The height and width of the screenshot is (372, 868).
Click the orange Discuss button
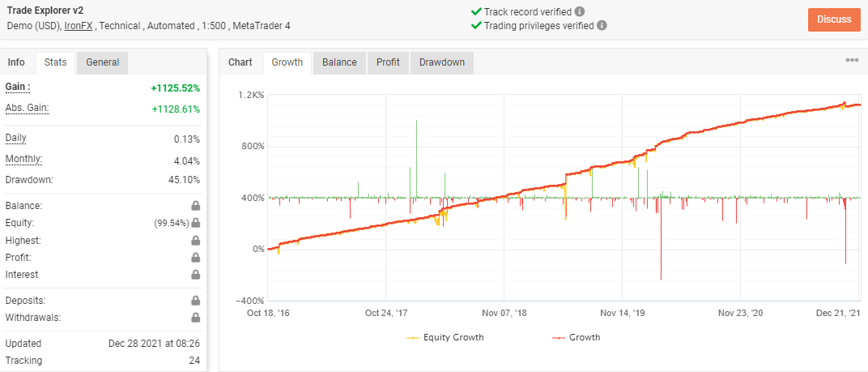(x=834, y=19)
